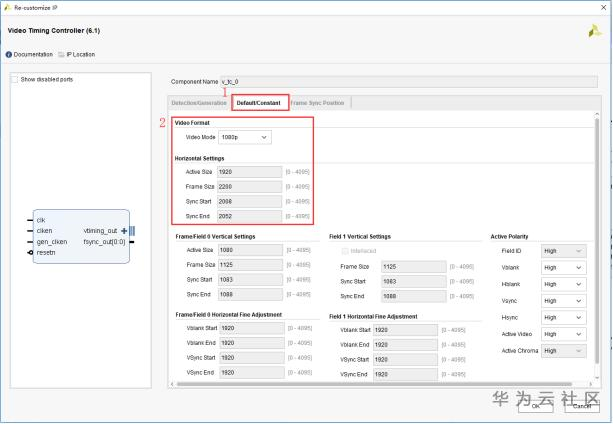Open the Documentation info icon

tap(9, 55)
